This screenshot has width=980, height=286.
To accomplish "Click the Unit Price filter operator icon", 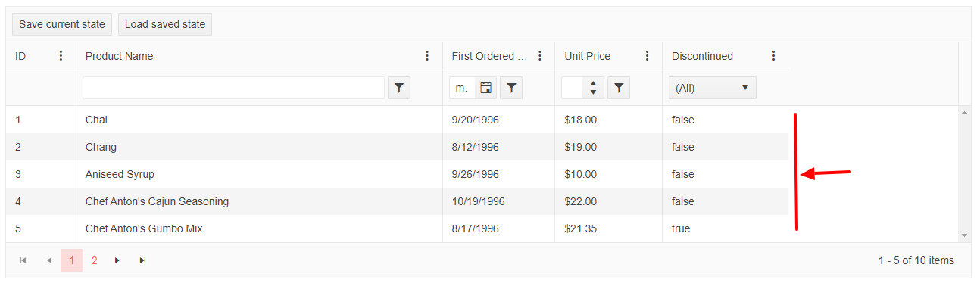I will click(619, 88).
